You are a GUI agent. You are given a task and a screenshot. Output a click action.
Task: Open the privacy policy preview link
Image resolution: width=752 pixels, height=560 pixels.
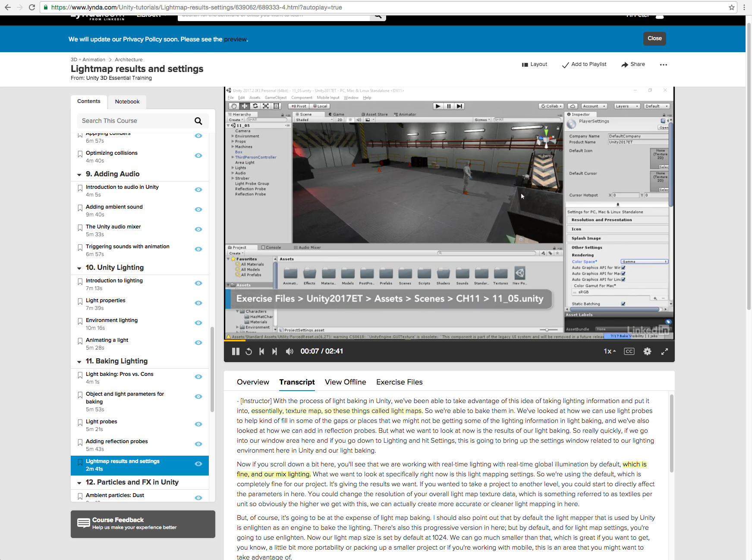[x=235, y=39]
